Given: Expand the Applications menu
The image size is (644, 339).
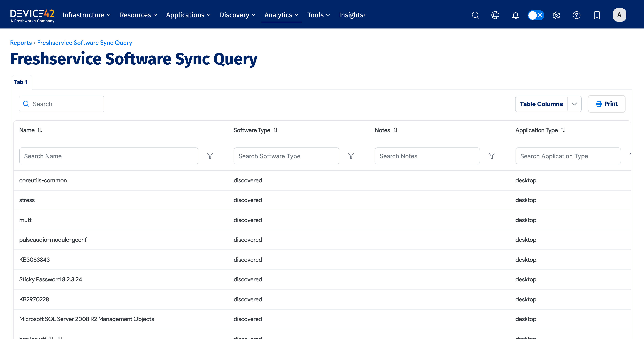Looking at the screenshot, I should point(188,15).
